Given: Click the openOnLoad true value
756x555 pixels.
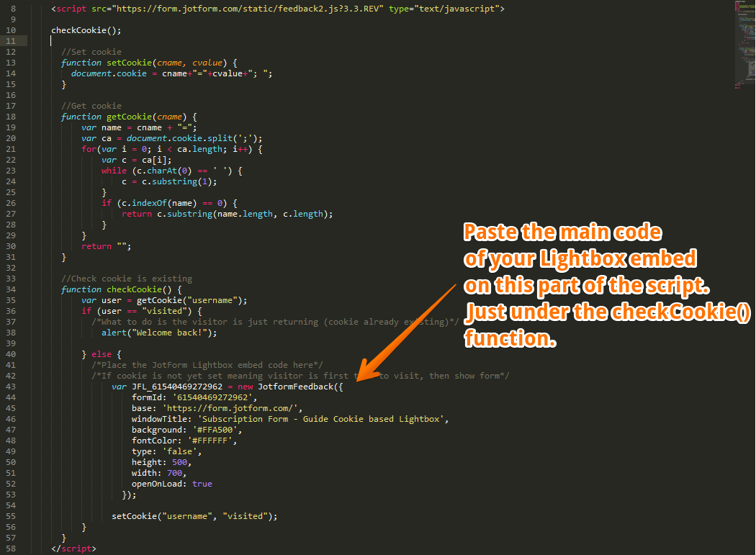Looking at the screenshot, I should click(202, 484).
